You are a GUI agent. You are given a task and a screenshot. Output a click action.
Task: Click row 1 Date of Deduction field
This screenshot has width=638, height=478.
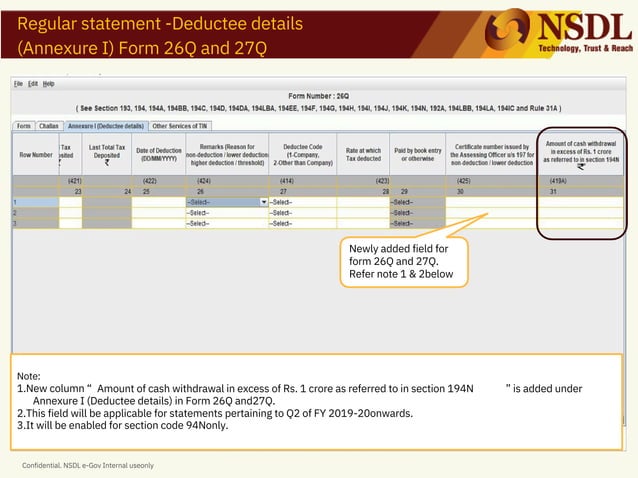click(159, 202)
